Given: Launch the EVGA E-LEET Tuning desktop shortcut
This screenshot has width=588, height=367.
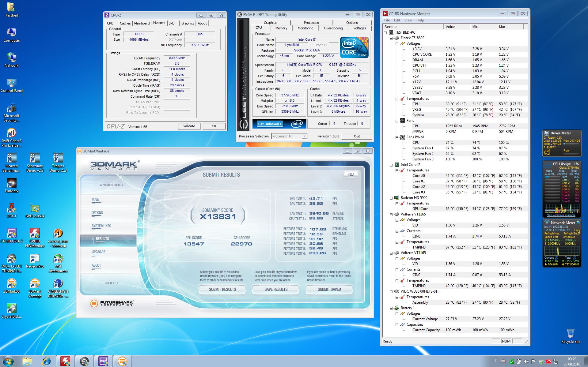Looking at the screenshot, I should pyautogui.click(x=11, y=263).
